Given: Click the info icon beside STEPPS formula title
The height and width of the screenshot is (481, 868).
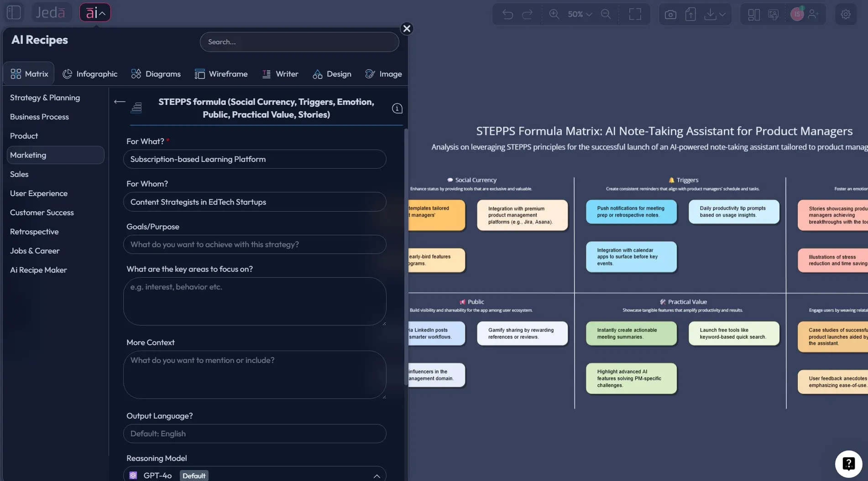Looking at the screenshot, I should pyautogui.click(x=397, y=109).
